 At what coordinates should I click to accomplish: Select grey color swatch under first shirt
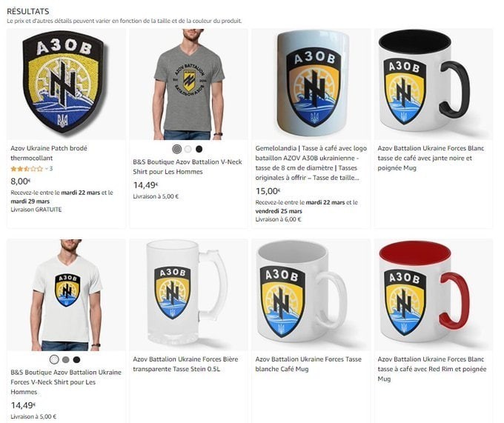[x=177, y=149]
